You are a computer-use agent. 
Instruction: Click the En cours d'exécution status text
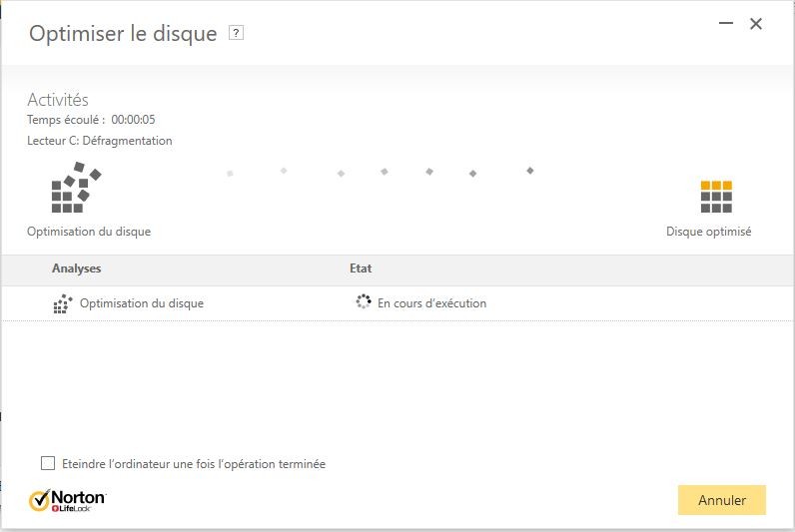click(432, 303)
